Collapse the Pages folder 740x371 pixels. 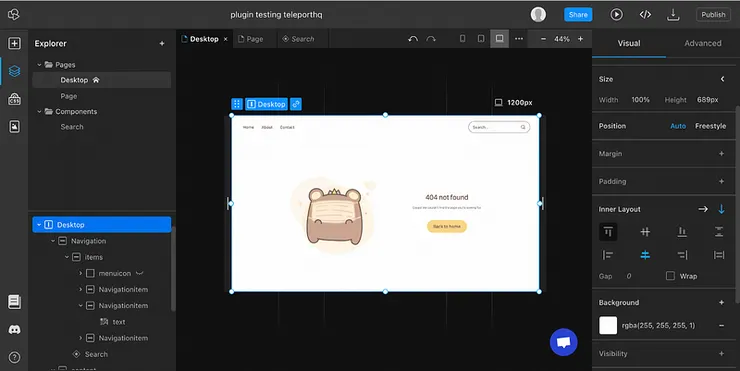point(39,65)
